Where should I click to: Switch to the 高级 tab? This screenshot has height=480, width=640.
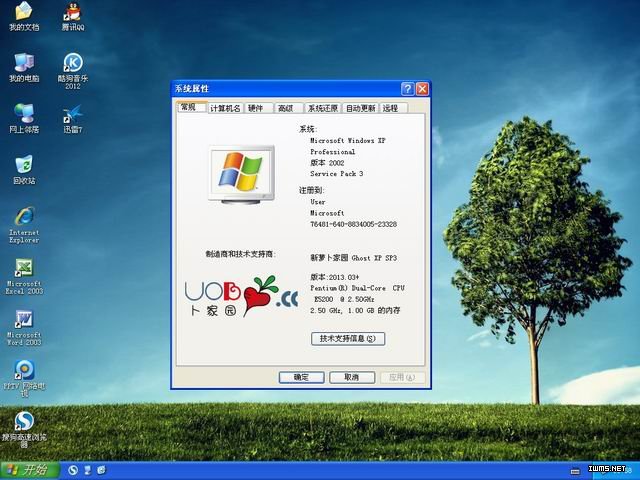288,108
